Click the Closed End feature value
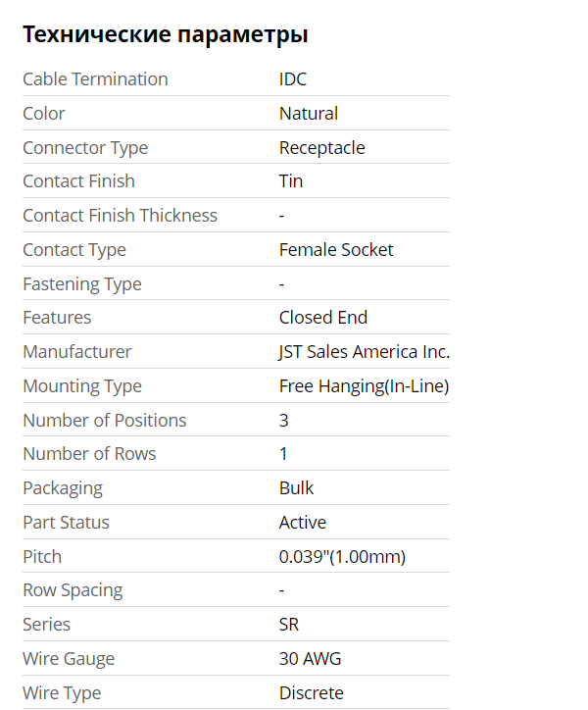Image resolution: width=588 pixels, height=710 pixels. coord(323,318)
